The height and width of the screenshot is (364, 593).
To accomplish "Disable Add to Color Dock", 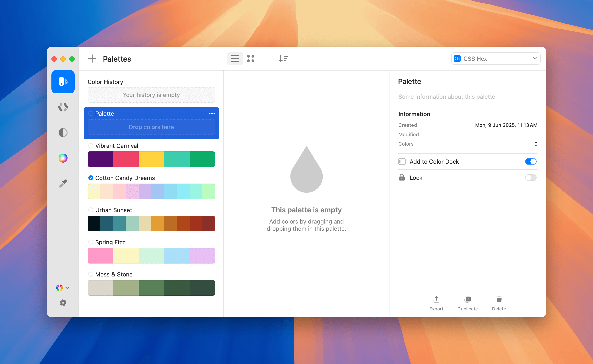I will coord(531,161).
